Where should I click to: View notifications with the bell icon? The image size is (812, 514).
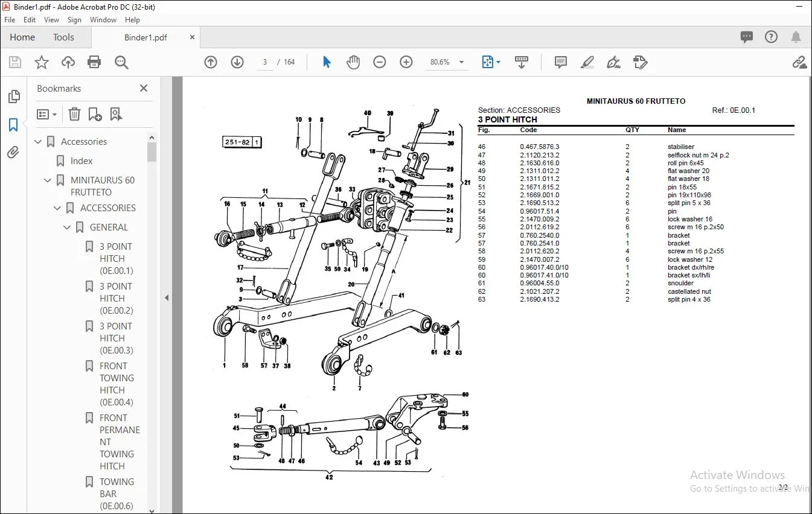796,37
